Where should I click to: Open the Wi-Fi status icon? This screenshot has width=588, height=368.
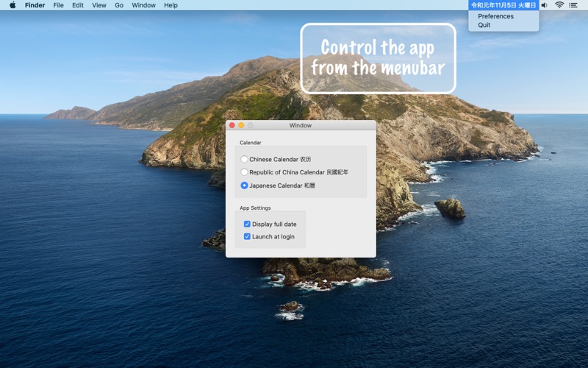tap(559, 5)
